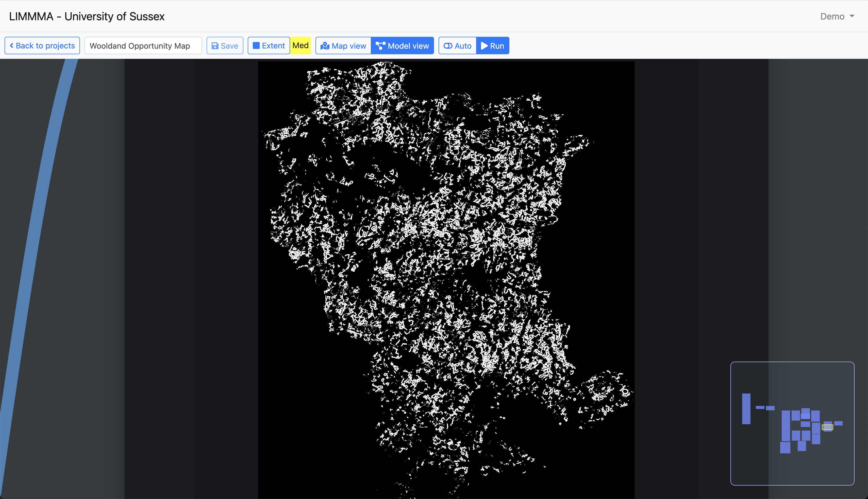
Task: Click the floppy disk Save icon
Action: [215, 46]
